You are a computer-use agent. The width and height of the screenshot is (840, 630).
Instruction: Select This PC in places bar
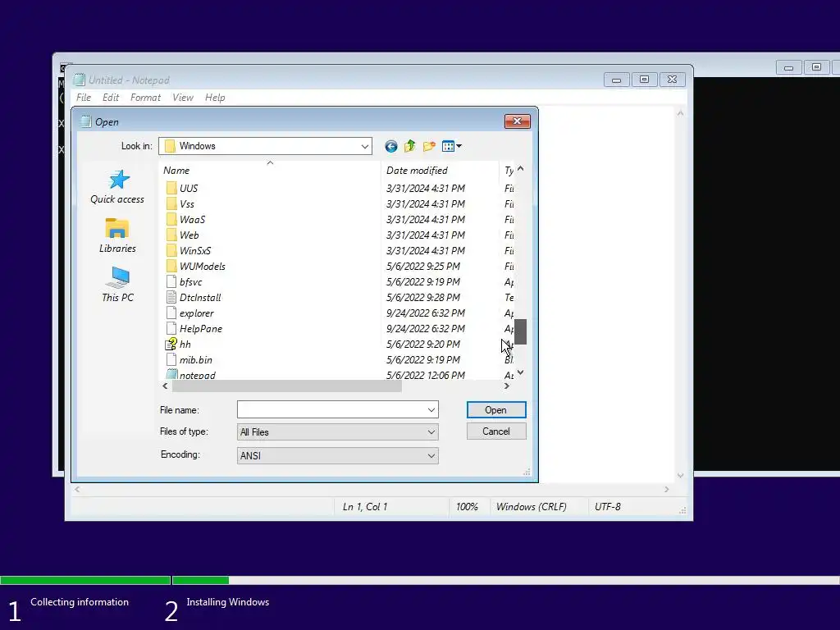pyautogui.click(x=117, y=285)
